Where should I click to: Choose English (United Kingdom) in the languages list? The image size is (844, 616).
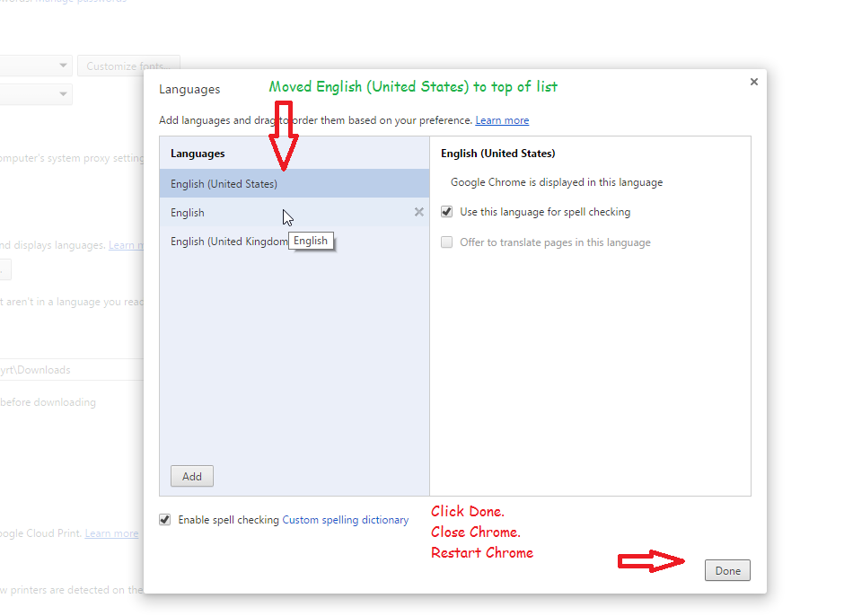tap(224, 242)
